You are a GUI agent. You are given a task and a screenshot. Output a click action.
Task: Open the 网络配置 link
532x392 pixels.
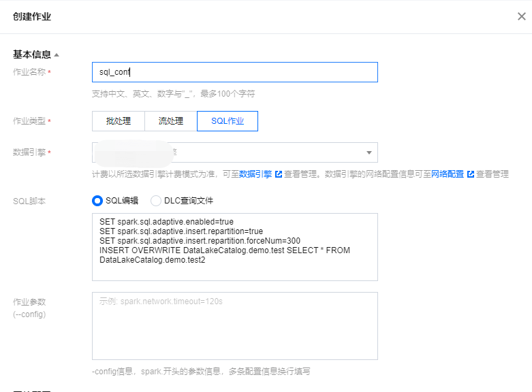click(448, 174)
